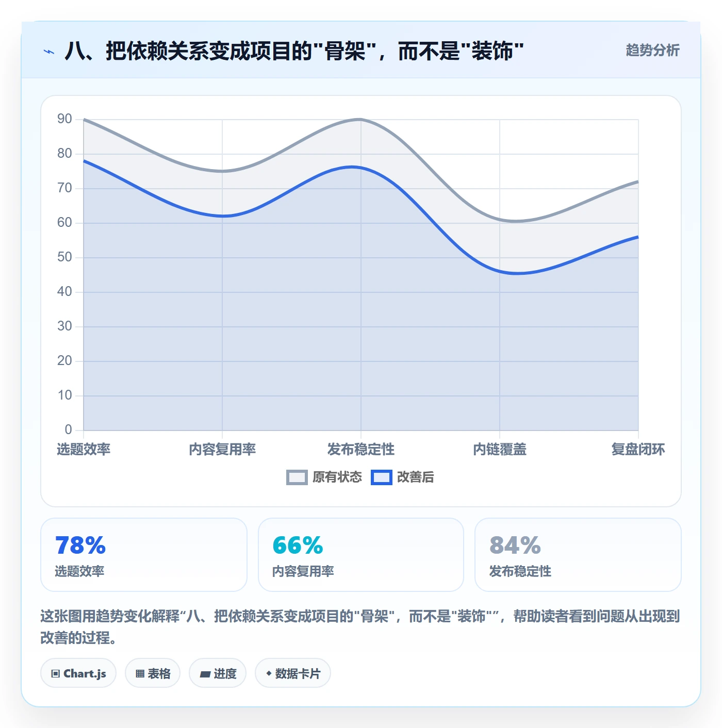722x728 pixels.
Task: Toggle the 原有状态 legend swatch
Action: coord(297,477)
